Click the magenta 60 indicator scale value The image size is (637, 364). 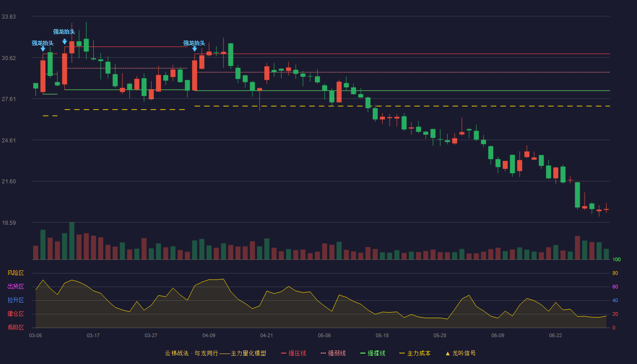coord(615,287)
